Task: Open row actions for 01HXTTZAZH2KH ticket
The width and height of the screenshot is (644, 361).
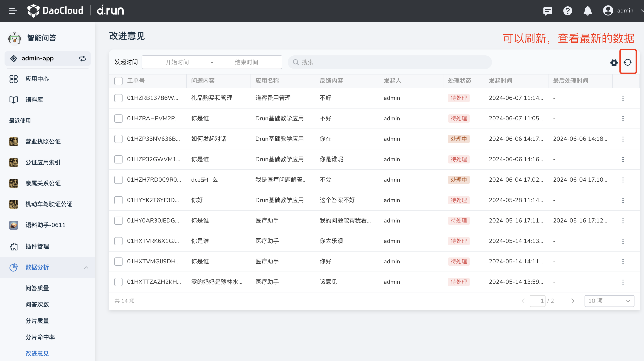Action: 623,282
